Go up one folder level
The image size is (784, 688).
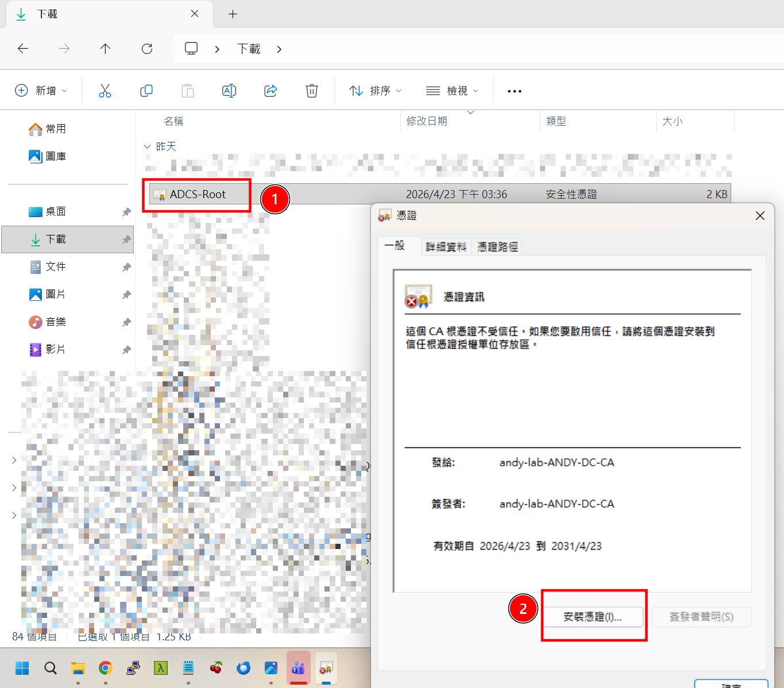pos(105,49)
